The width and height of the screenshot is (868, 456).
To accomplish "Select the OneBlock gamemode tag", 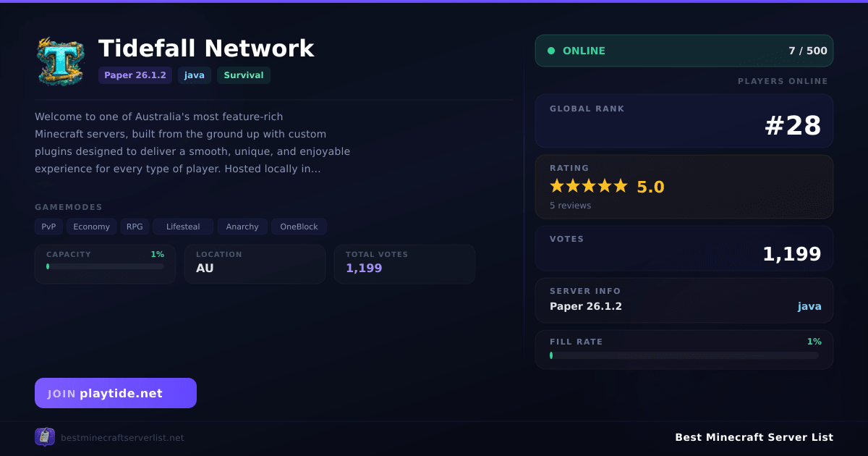I will pos(299,227).
